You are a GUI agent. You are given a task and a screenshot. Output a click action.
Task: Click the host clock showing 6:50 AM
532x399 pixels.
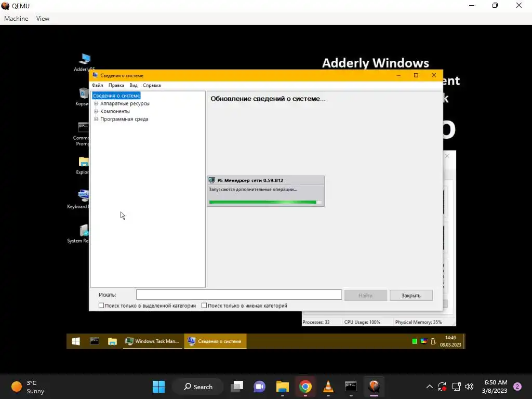[x=495, y=387]
